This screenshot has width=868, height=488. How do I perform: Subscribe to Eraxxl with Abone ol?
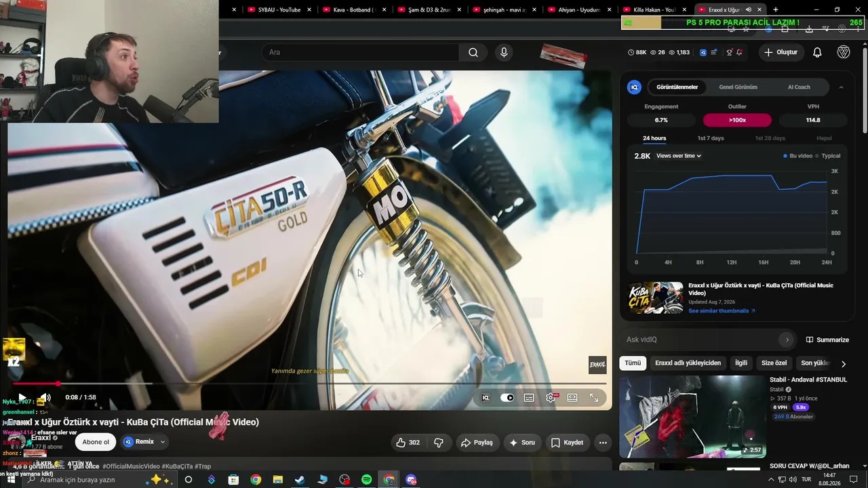(96, 442)
